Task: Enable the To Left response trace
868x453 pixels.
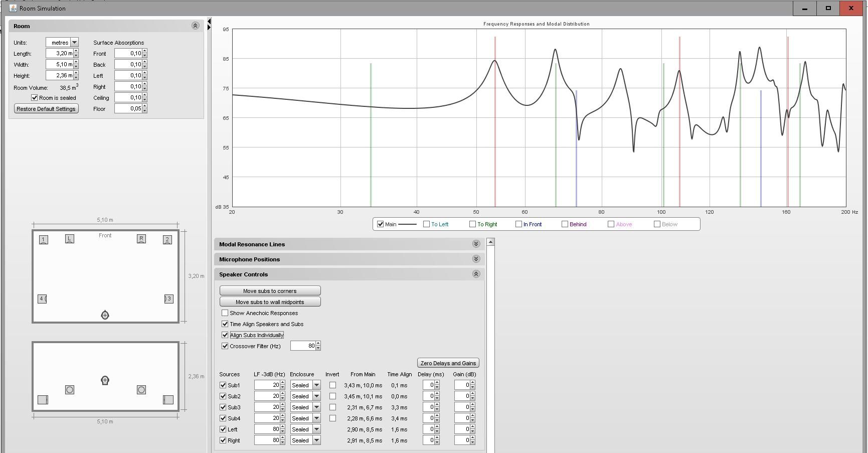Action: [427, 224]
